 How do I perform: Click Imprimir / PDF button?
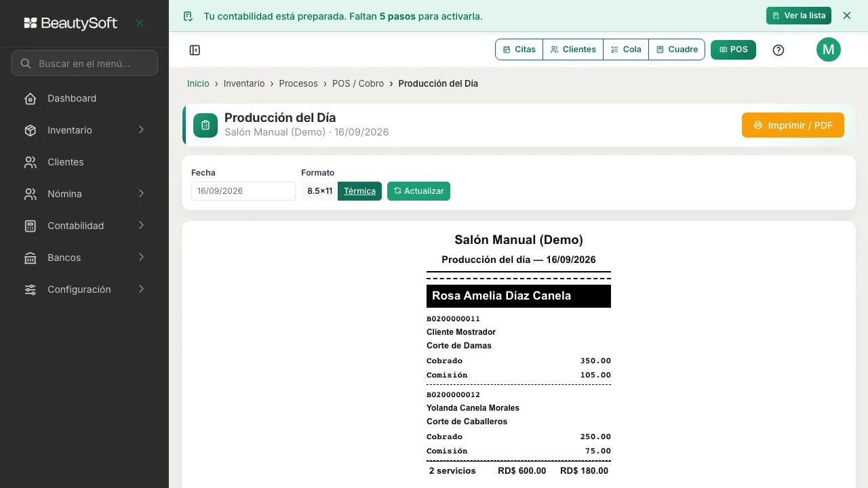pyautogui.click(x=793, y=125)
